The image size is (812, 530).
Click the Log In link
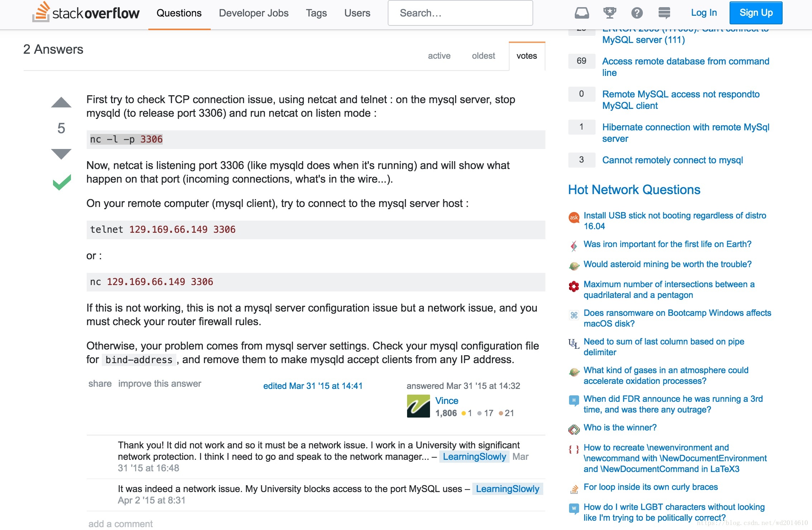click(704, 13)
